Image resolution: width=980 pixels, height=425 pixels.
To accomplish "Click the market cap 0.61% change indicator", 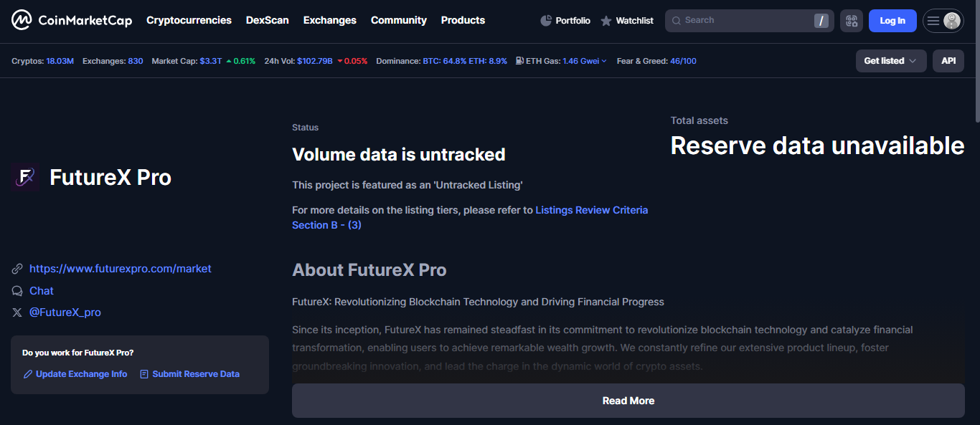I will coord(240,61).
